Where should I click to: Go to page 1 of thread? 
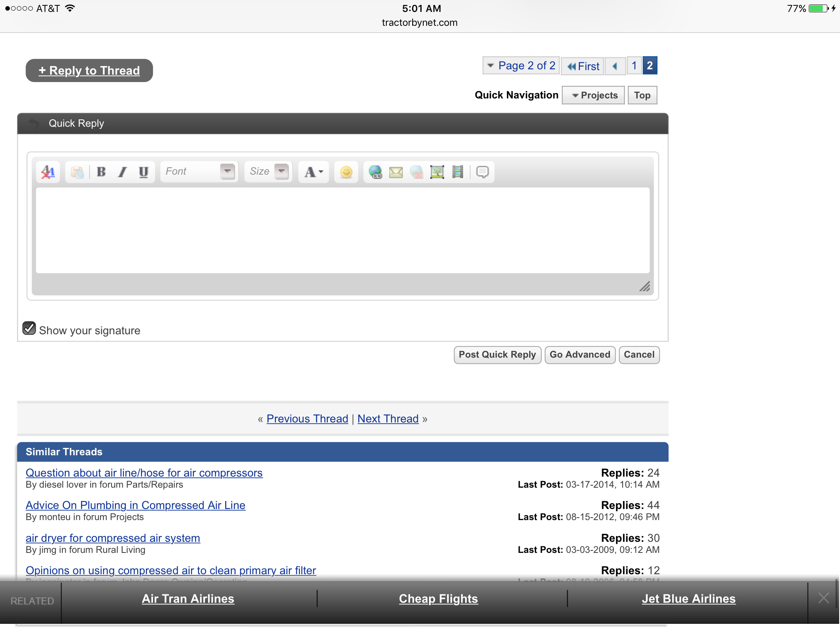(x=634, y=66)
